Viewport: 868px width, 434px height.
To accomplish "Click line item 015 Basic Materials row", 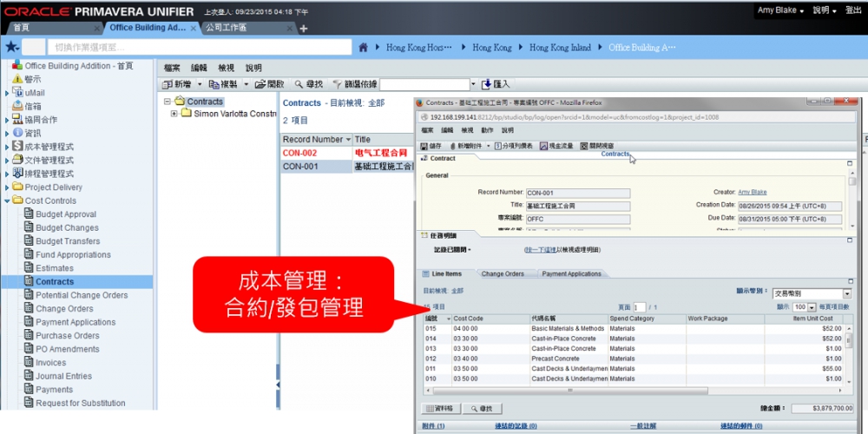I will pyautogui.click(x=633, y=328).
